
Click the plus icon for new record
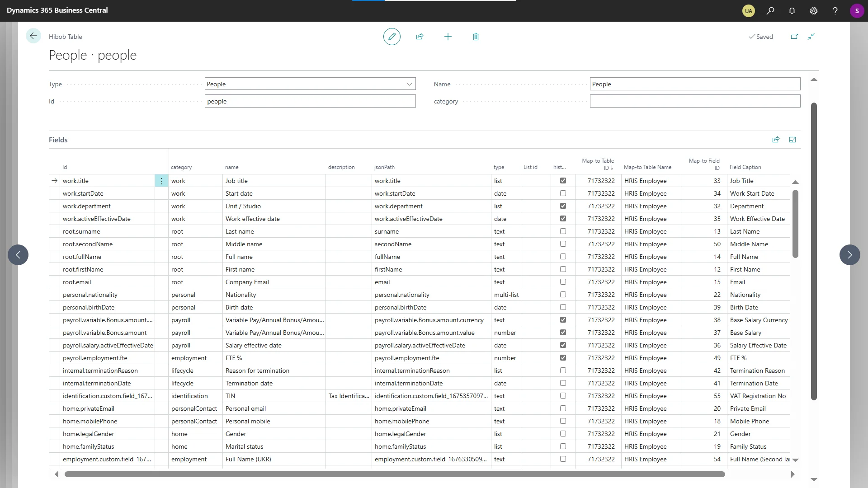point(448,37)
